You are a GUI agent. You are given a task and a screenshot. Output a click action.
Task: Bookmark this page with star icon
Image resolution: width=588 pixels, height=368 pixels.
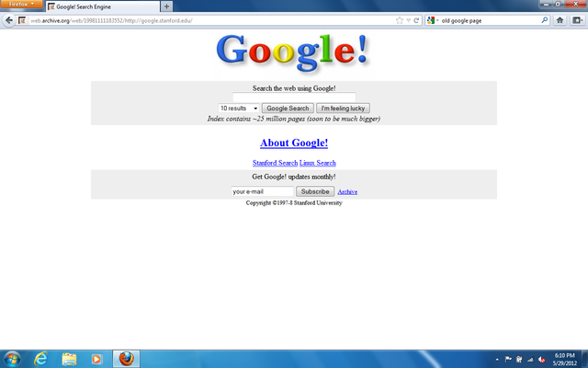(x=400, y=20)
